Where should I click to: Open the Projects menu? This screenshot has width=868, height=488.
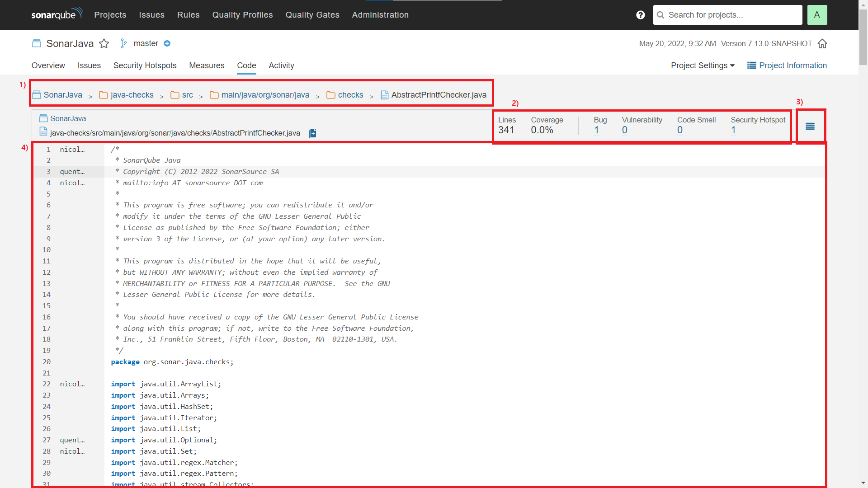pyautogui.click(x=110, y=15)
